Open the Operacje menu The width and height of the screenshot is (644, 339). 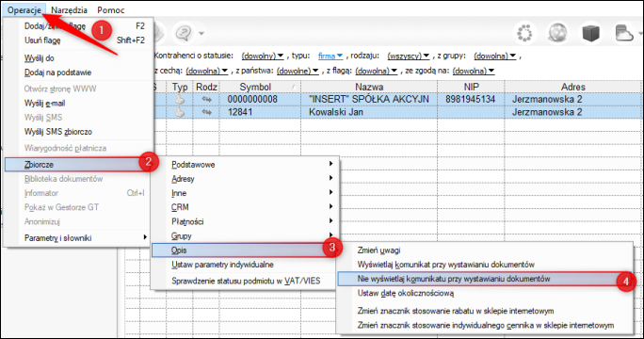[24, 9]
